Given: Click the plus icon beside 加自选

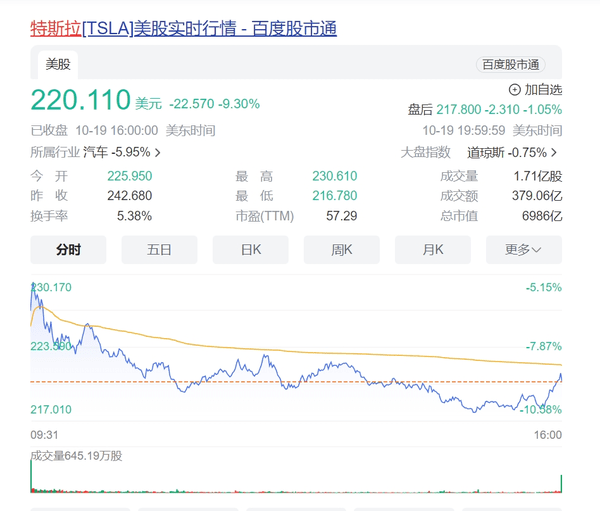Looking at the screenshot, I should coord(514,90).
